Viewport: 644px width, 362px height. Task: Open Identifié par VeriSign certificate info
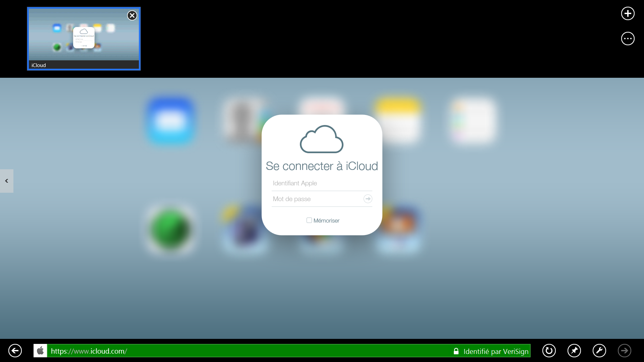click(496, 351)
